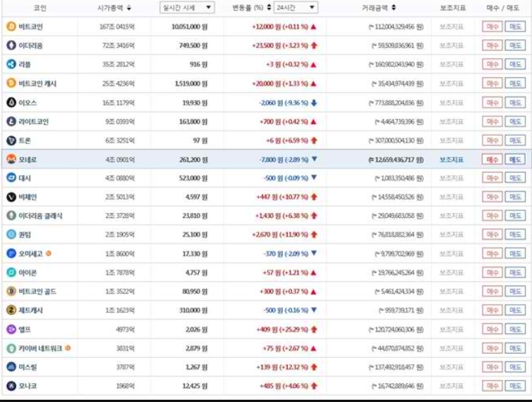Click the 매도 button for 제트캐시
The width and height of the screenshot is (532, 402).
[515, 310]
